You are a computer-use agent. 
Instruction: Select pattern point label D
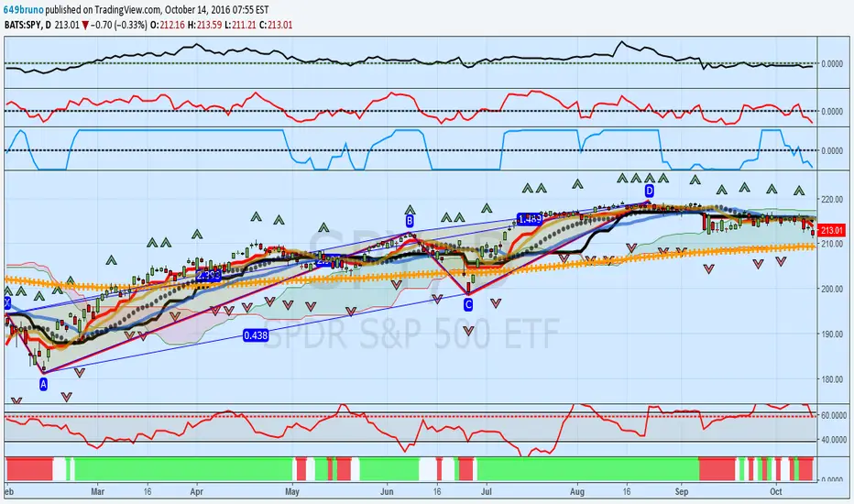click(650, 191)
